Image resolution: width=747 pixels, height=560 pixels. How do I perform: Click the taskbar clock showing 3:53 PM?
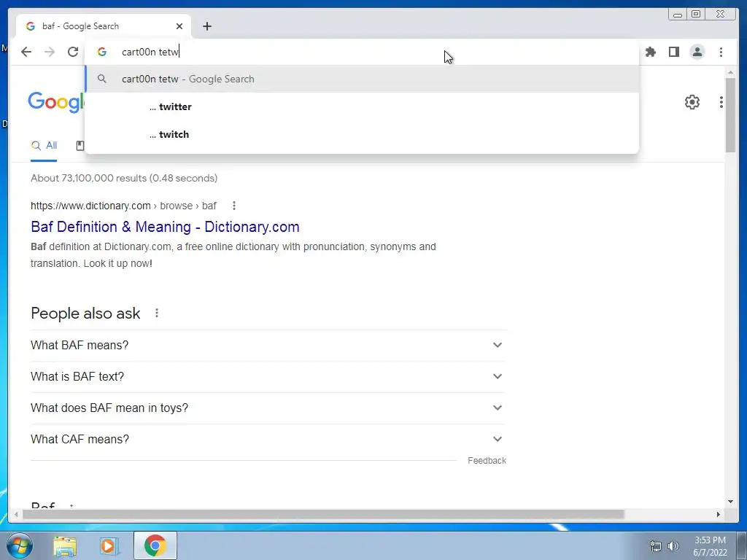coord(710,546)
